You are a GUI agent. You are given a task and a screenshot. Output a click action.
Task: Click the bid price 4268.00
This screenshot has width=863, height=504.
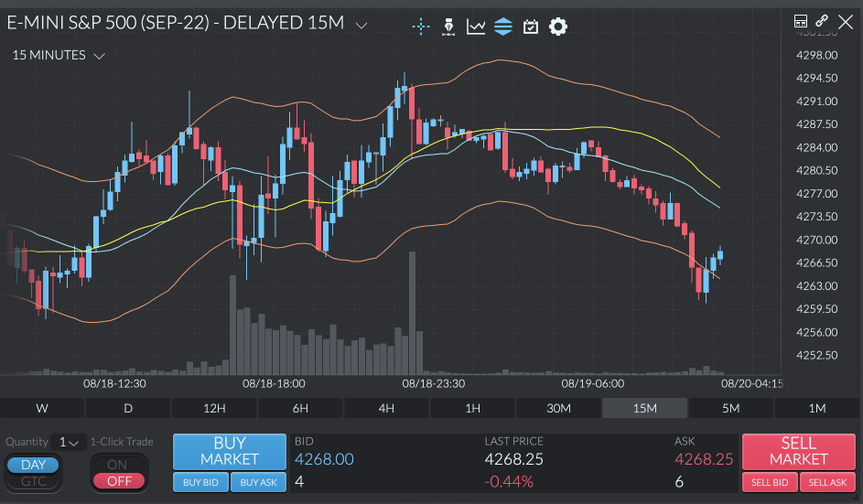324,459
